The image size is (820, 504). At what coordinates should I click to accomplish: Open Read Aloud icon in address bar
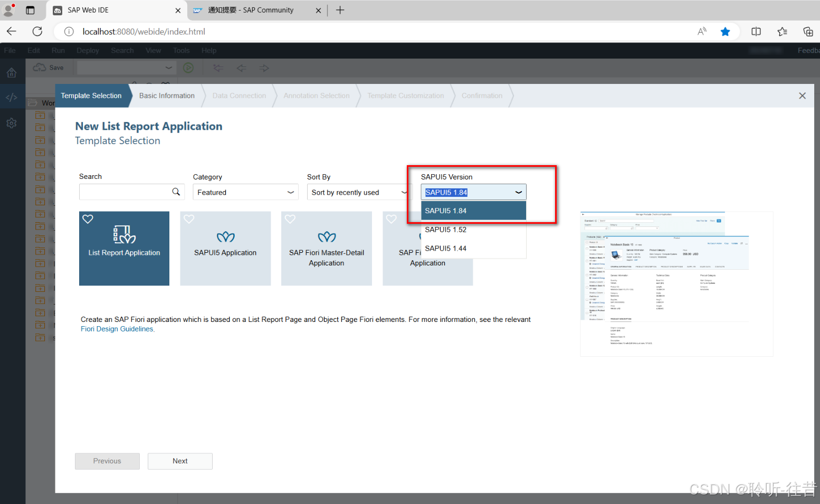coord(702,32)
